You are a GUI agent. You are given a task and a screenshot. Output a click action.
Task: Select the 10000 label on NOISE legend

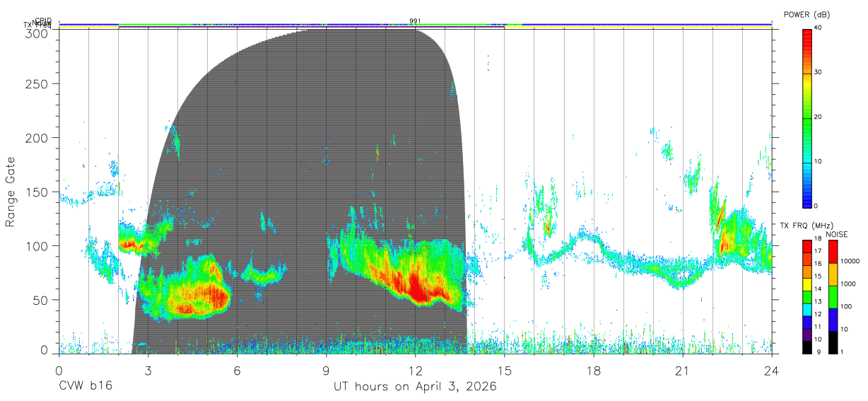(850, 262)
